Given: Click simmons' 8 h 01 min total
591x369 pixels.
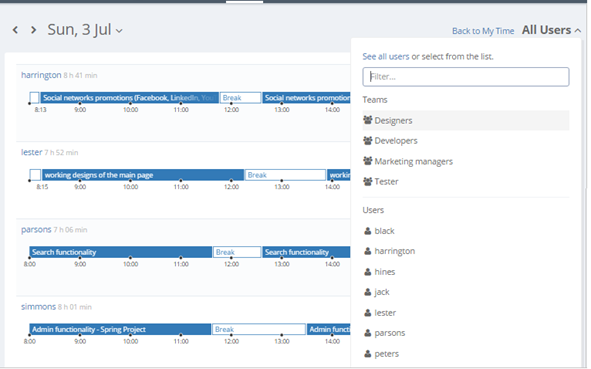Looking at the screenshot, I should (75, 307).
